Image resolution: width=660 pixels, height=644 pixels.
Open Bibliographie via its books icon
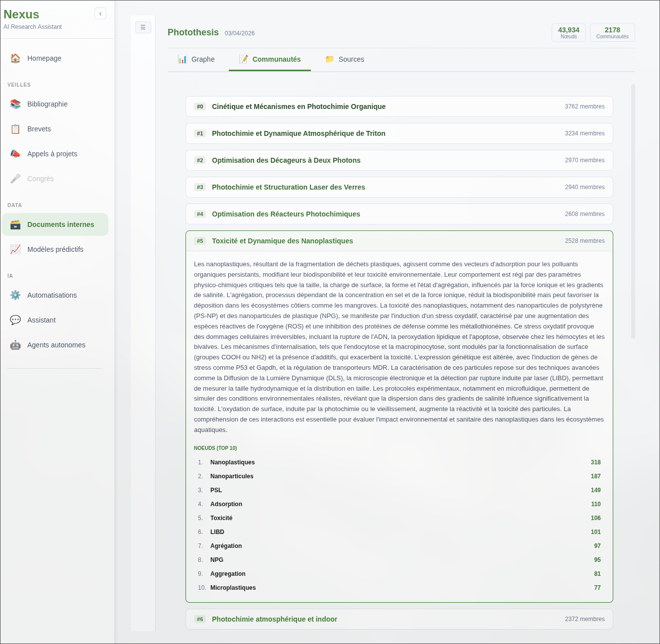pyautogui.click(x=15, y=104)
